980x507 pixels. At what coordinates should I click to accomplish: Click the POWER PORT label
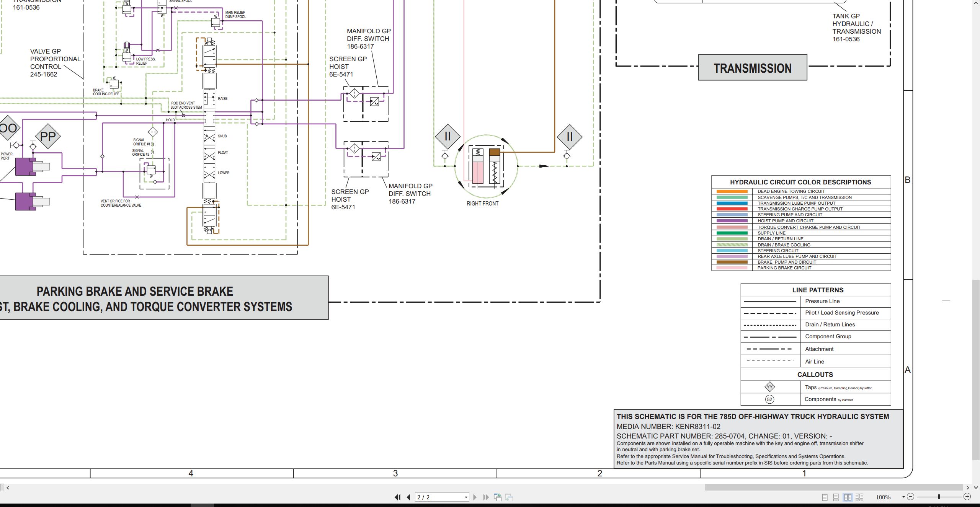tap(7, 156)
